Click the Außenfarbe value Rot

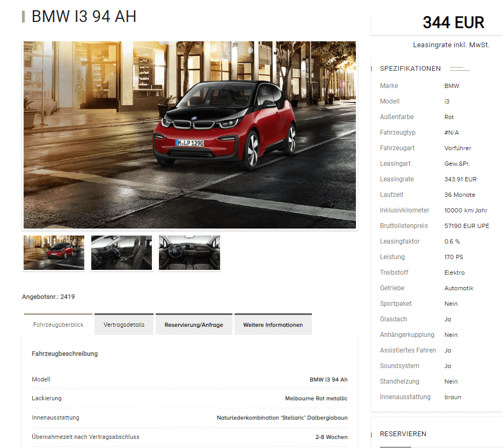click(449, 117)
